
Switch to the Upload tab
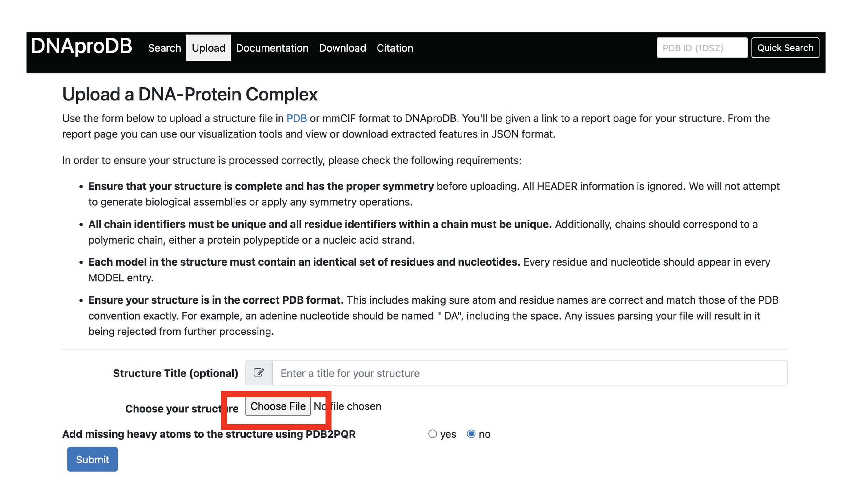pyautogui.click(x=208, y=48)
